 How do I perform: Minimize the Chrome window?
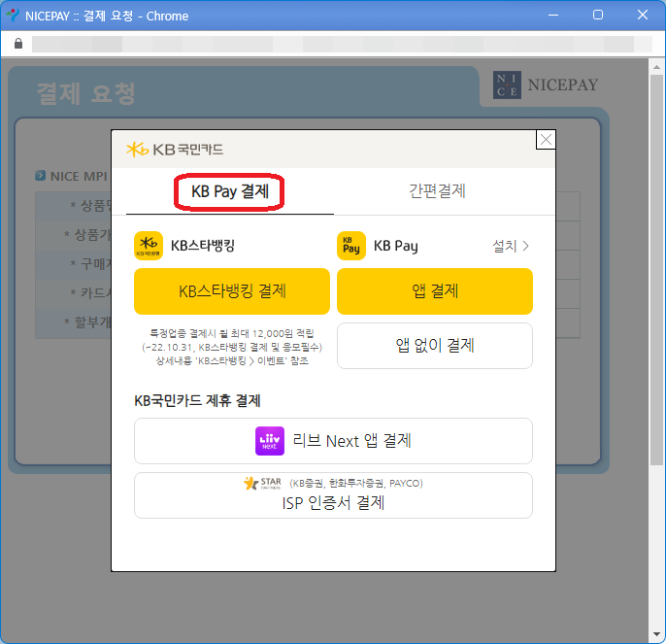tap(553, 16)
